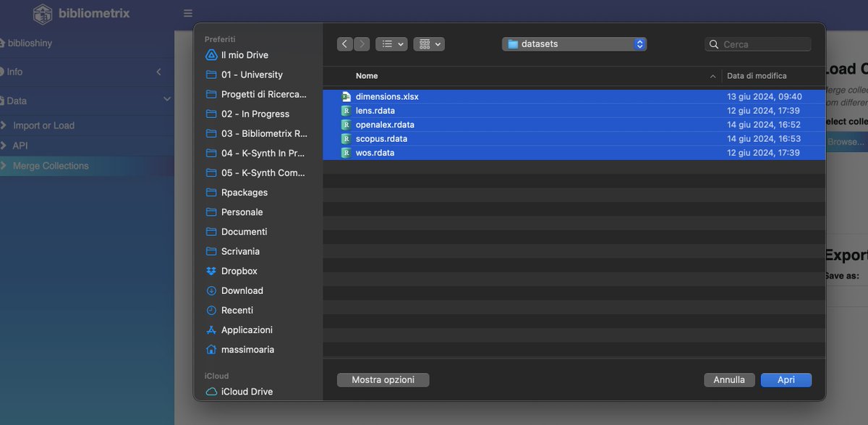Go forward with the right arrow button
This screenshot has height=425, width=868.
coord(362,44)
